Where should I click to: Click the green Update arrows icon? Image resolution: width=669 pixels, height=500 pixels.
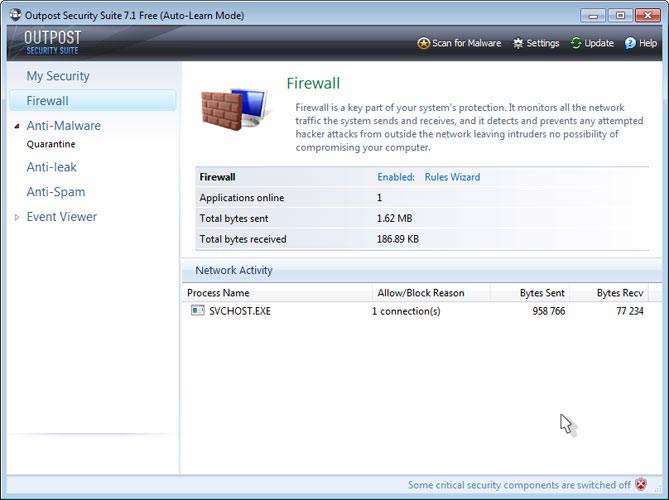pyautogui.click(x=576, y=43)
